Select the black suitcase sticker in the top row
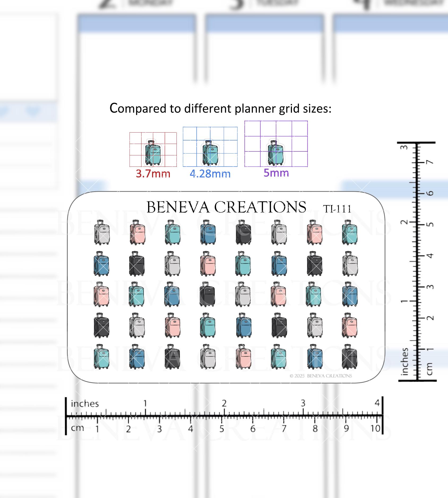Screen dimensions: 448x498 click(243, 232)
